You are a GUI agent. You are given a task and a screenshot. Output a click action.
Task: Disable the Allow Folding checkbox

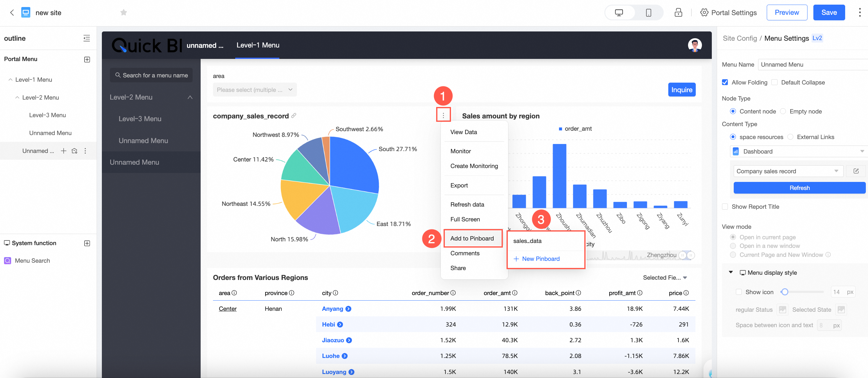[725, 82]
